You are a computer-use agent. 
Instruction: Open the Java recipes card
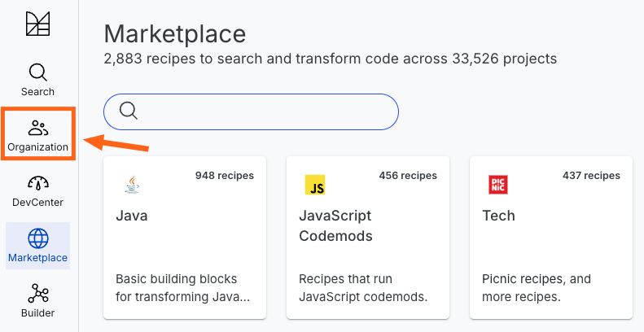[185, 238]
